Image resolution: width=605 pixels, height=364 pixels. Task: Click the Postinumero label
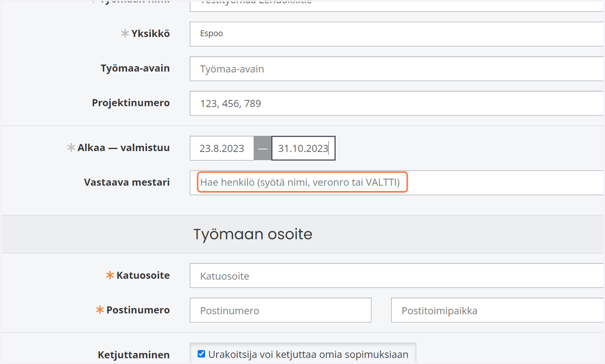point(138,310)
